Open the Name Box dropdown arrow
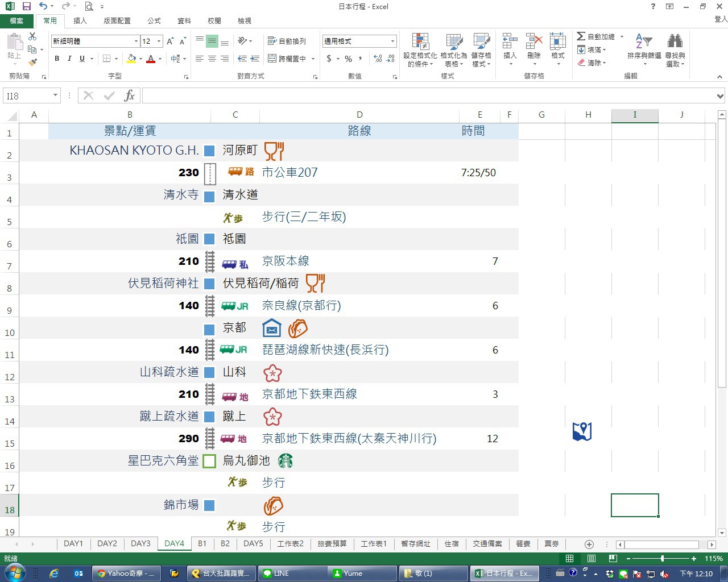Image resolution: width=728 pixels, height=582 pixels. click(x=55, y=95)
